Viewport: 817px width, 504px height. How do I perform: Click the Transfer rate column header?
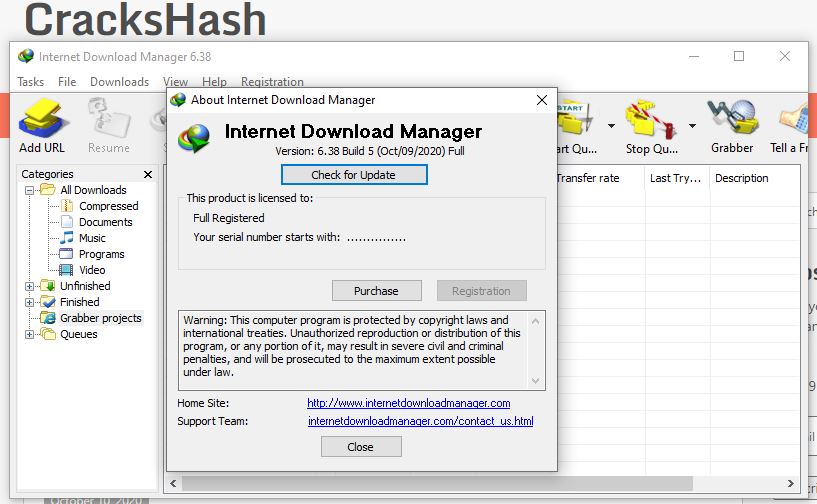588,178
